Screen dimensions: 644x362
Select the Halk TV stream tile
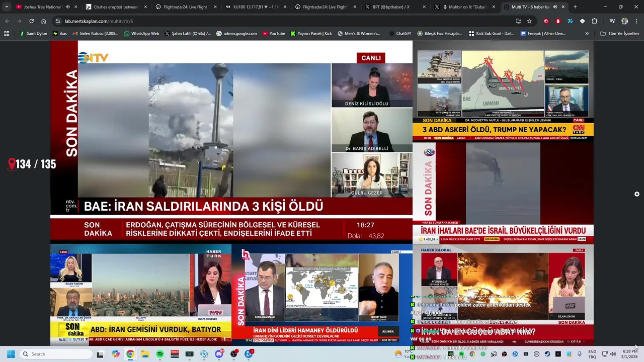322,295
